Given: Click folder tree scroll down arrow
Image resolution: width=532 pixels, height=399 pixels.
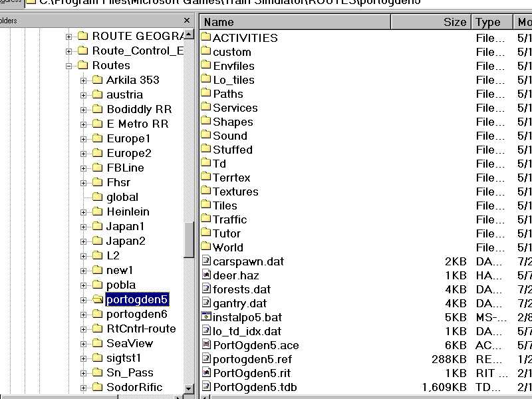Looking at the screenshot, I should pyautogui.click(x=189, y=388).
